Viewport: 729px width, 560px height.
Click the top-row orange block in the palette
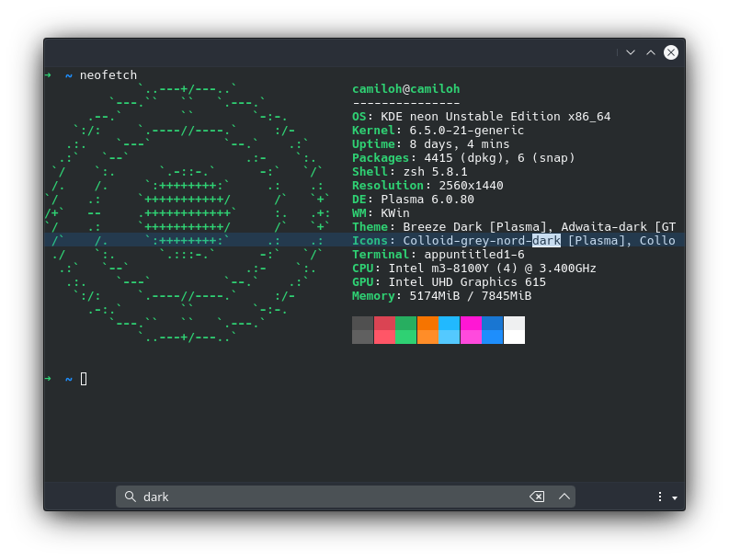coord(427,323)
